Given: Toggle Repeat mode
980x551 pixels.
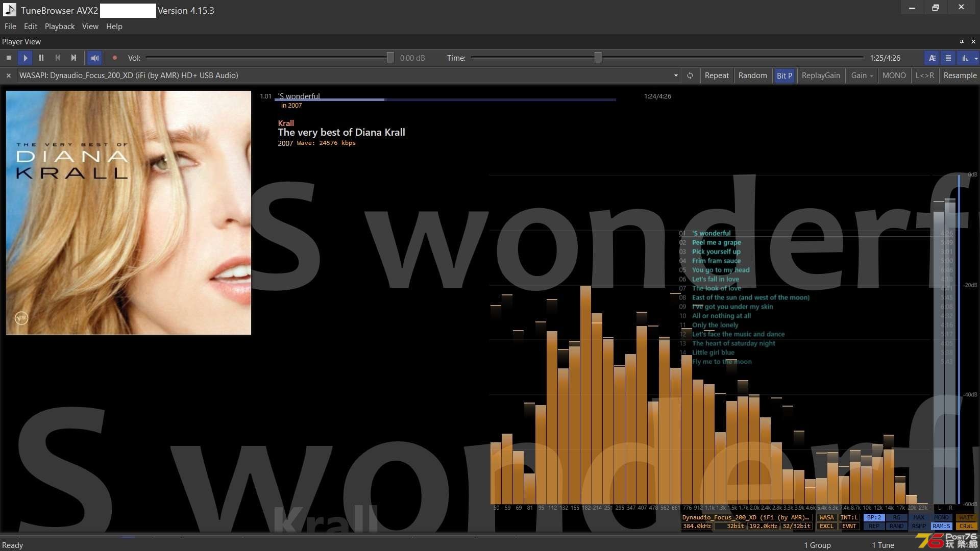Looking at the screenshot, I should [717, 76].
